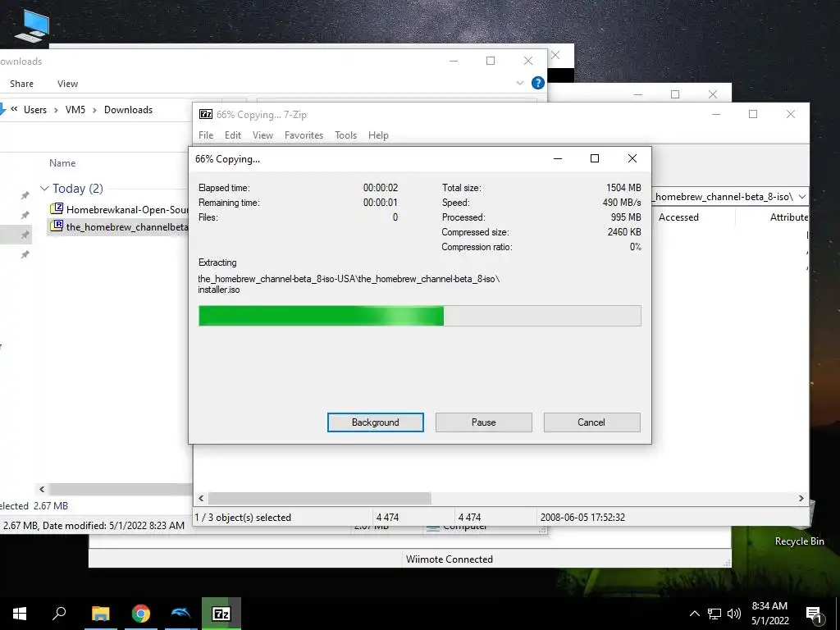
Task: Click the 7z icon in 7-Zip title bar
Action: click(x=206, y=114)
